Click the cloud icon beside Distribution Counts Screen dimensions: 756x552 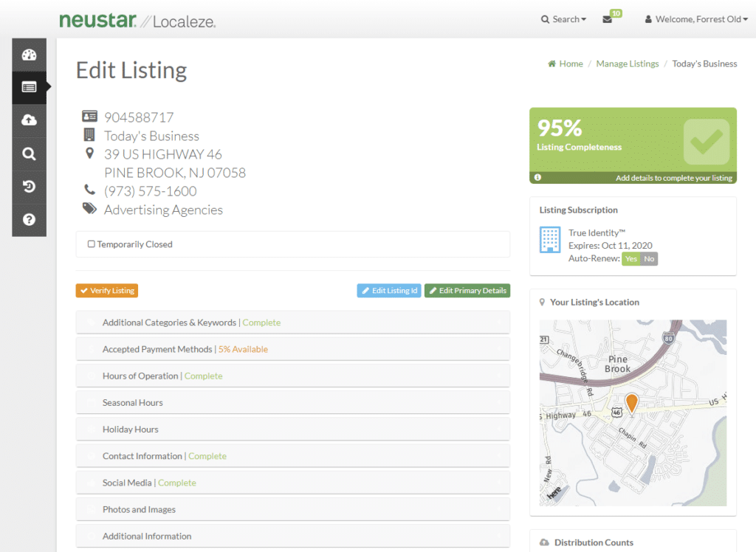point(544,542)
